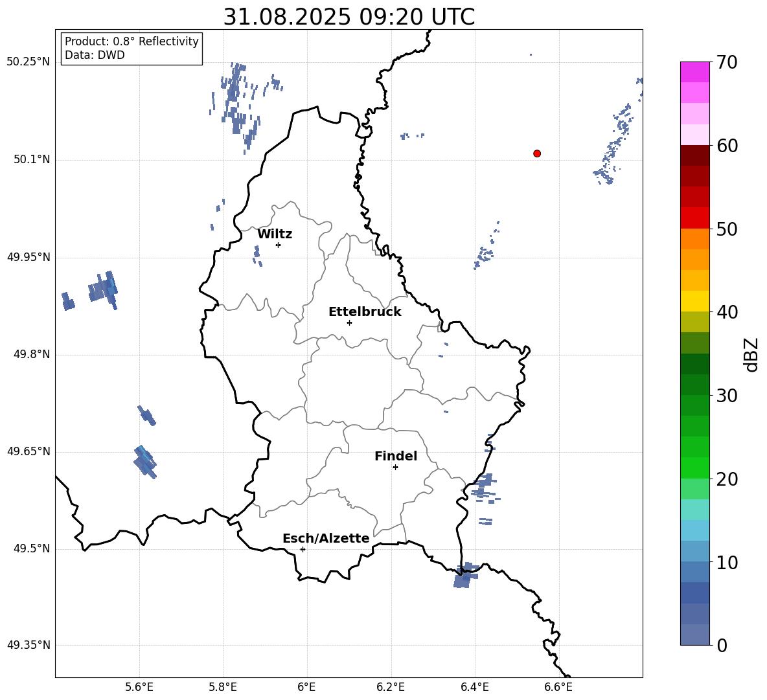The image size is (767, 700).
Task: Pick the bright red colorbar swatch above 50
Action: point(694,218)
